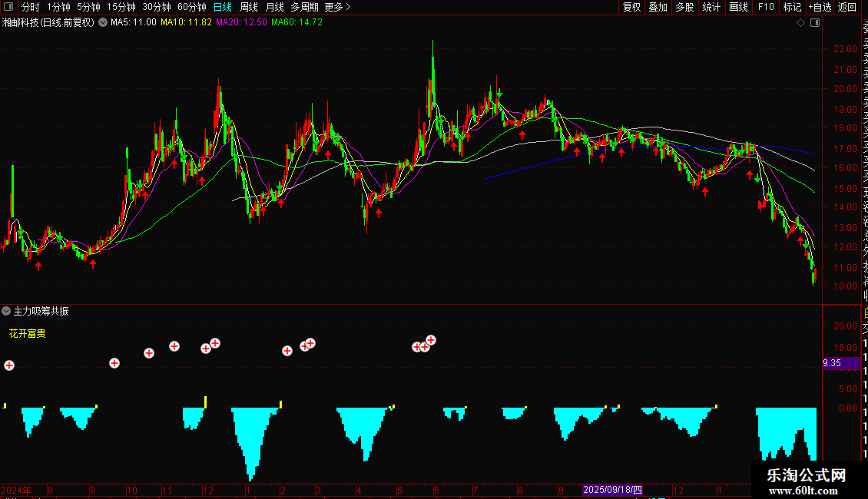868x499 pixels.
Task: Click the first white plus marker at far left
Action: point(9,365)
